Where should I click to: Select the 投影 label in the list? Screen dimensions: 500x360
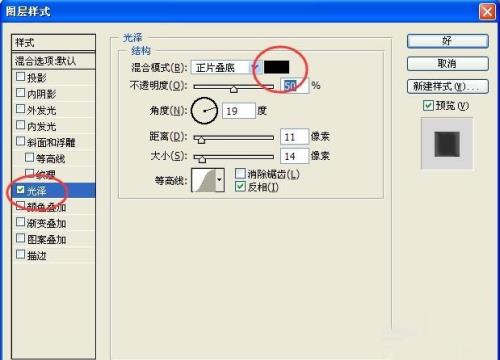pyautogui.click(x=37, y=77)
